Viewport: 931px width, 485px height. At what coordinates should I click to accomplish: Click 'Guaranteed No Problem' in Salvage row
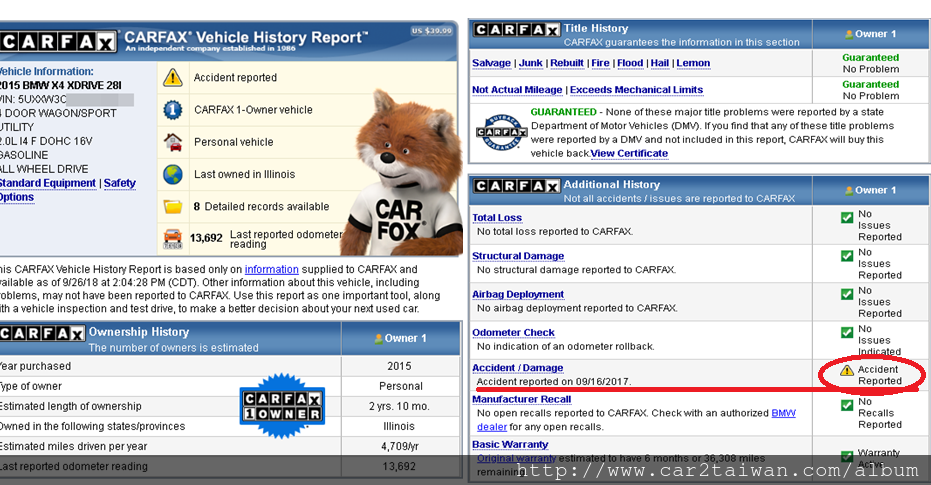pos(870,64)
